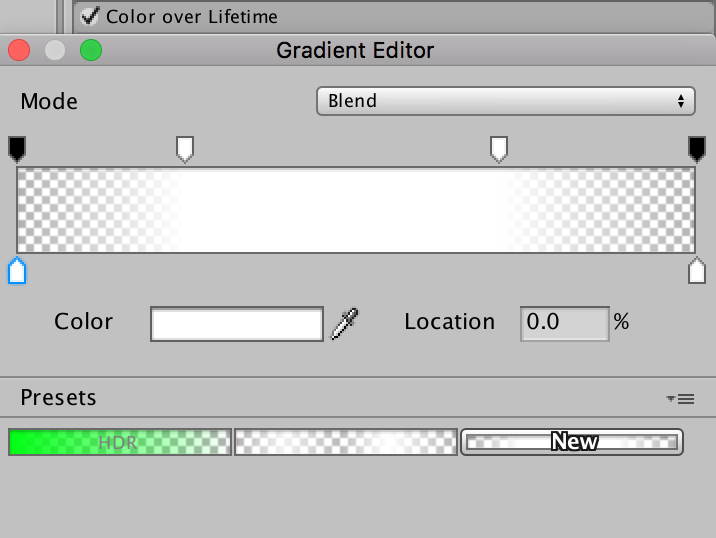
Task: Select the right black alpha key marker
Action: 697,149
